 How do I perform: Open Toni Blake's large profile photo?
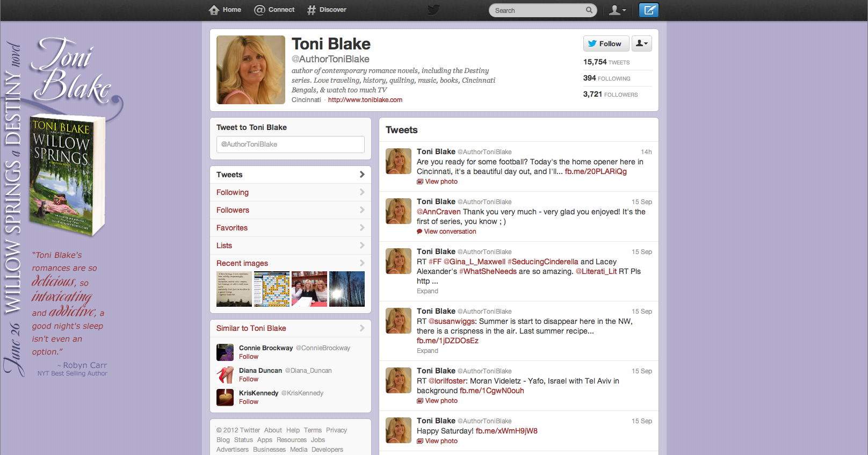251,70
